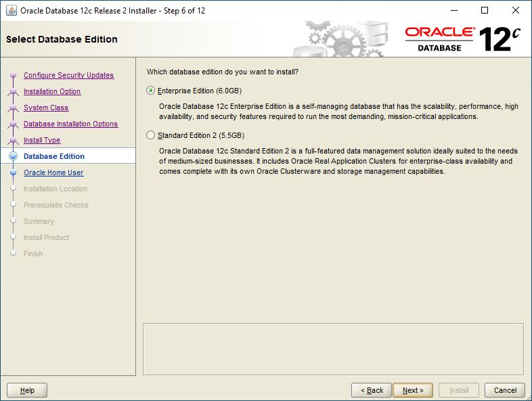Viewport: 532px width, 401px height.
Task: Click the Install Type step bullet icon
Action: tap(14, 140)
